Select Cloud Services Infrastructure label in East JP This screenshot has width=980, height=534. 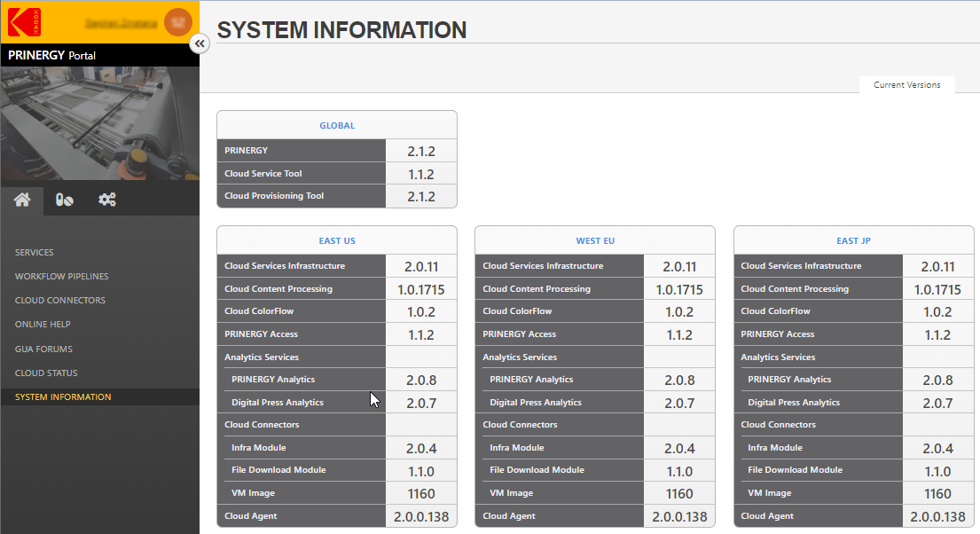[801, 266]
